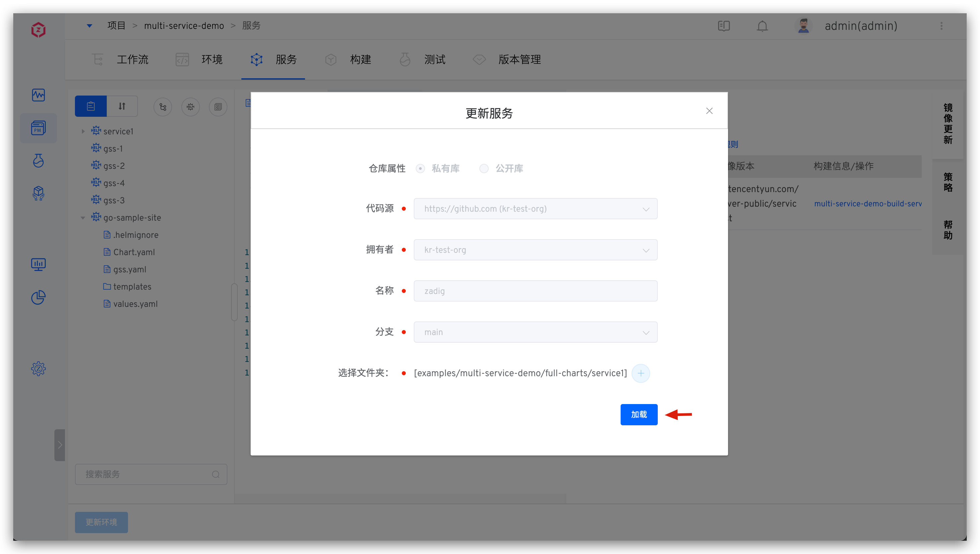Screen dimensions: 980x554
Task: Click the plus icon to add a folder
Action: tap(641, 373)
